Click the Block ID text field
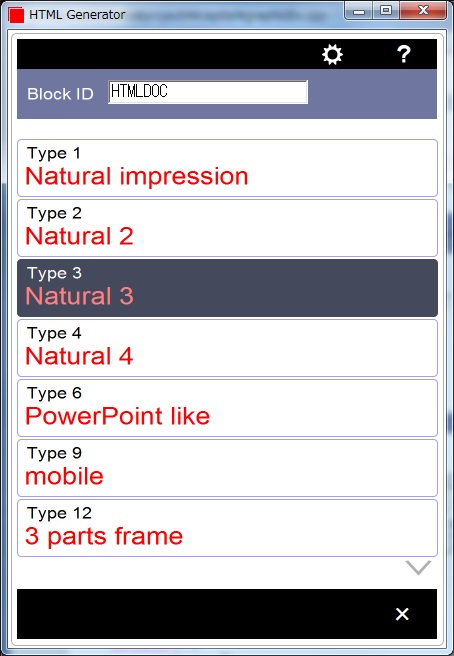The height and width of the screenshot is (656, 454). point(208,92)
